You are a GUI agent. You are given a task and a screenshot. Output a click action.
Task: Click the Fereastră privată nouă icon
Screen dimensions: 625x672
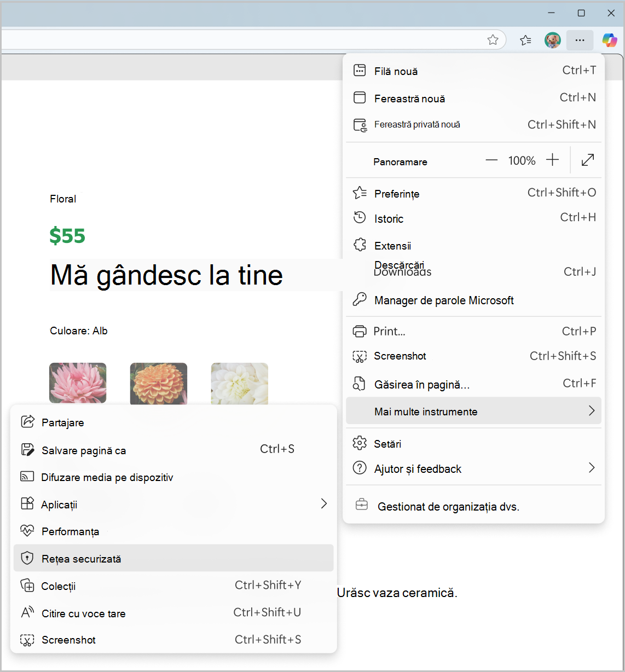[360, 125]
